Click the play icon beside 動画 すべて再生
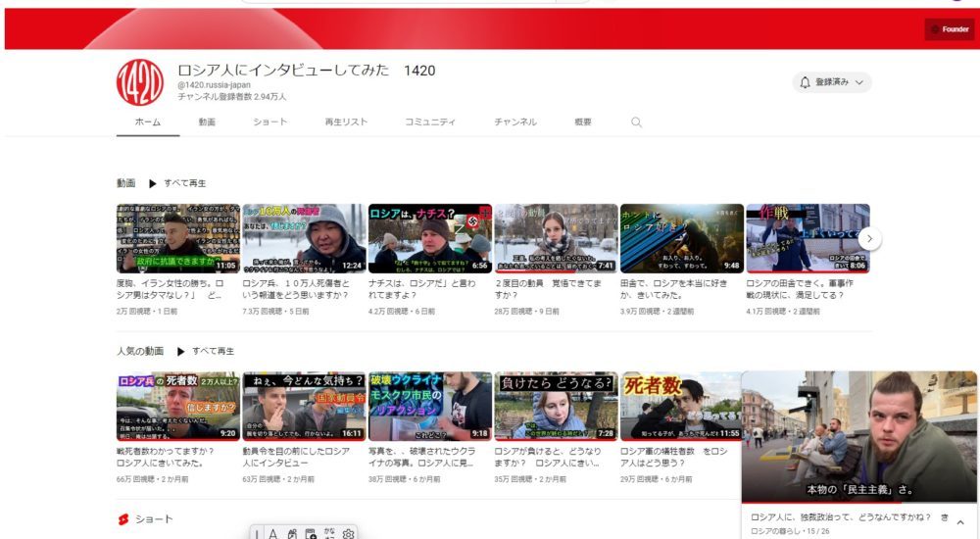 (x=152, y=183)
